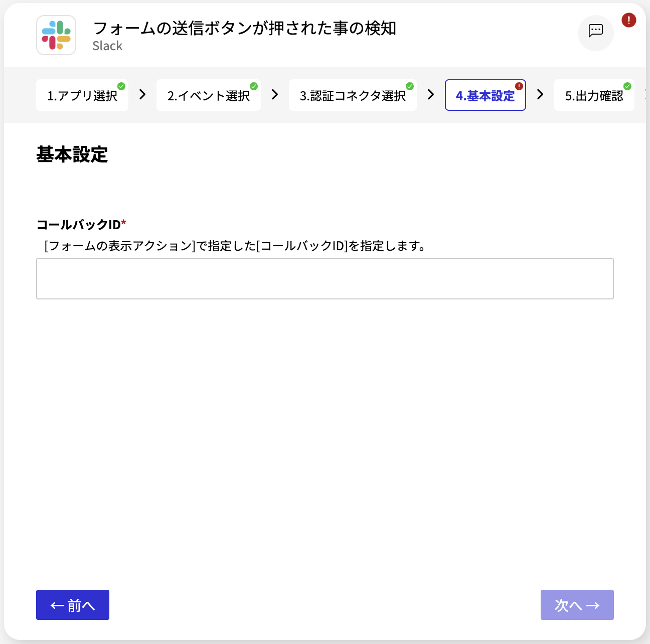Click the chevron after 3.認証コネクタ選択
This screenshot has height=644, width=650.
431,94
